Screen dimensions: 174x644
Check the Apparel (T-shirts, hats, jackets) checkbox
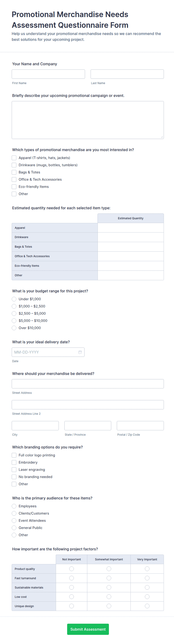coord(14,158)
